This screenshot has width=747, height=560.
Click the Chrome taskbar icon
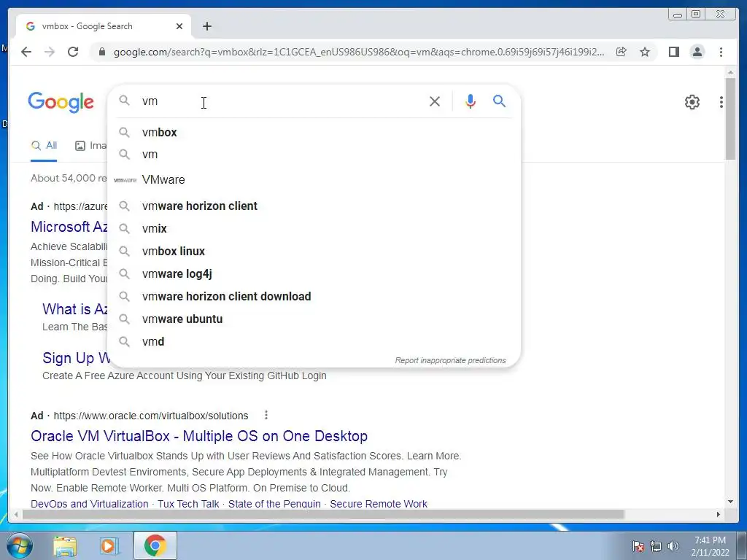[155, 545]
